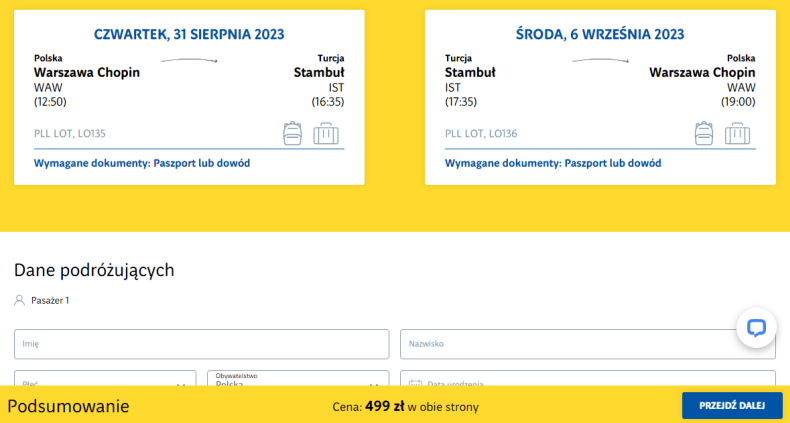Click the arrow on the Warszawa–Stambuł route
790x423 pixels.
pos(189,61)
